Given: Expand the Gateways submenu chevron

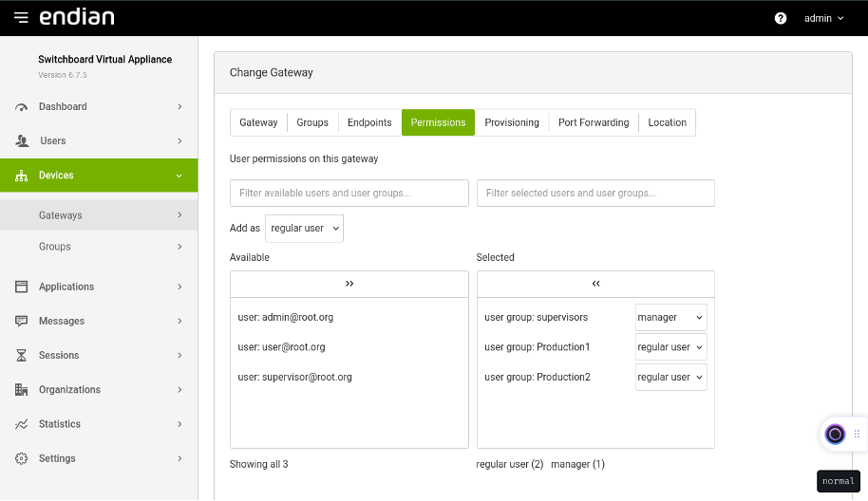Looking at the screenshot, I should pos(179,215).
